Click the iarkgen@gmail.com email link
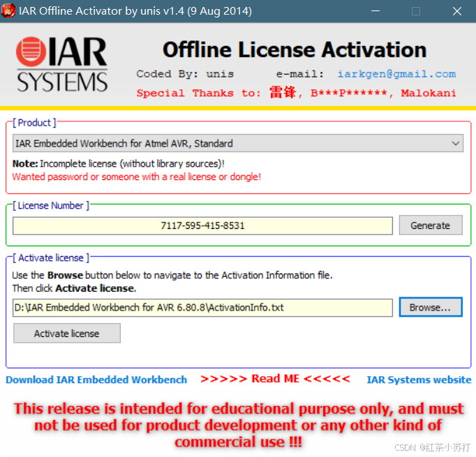The image size is (476, 457). [x=396, y=74]
